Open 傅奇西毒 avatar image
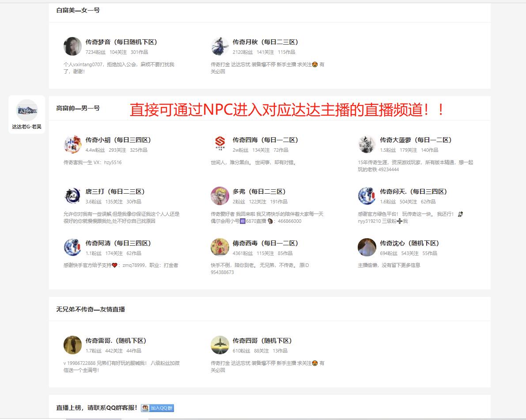 220,247
